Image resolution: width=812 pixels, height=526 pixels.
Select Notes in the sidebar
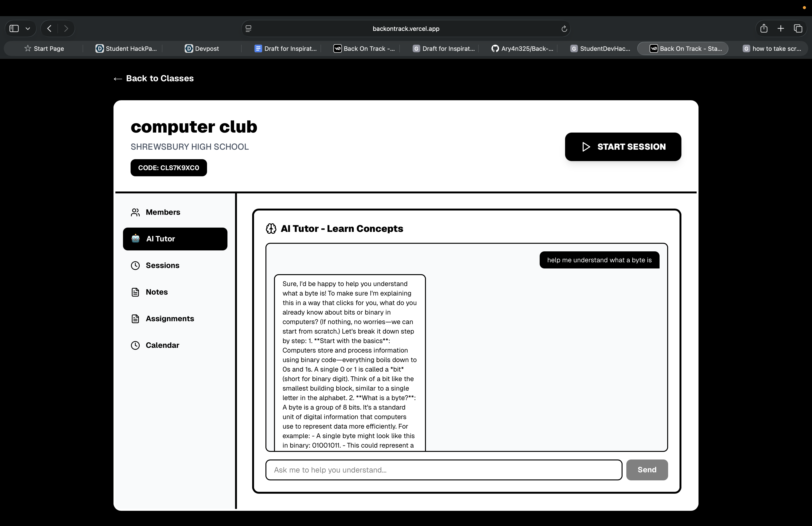[156, 292]
